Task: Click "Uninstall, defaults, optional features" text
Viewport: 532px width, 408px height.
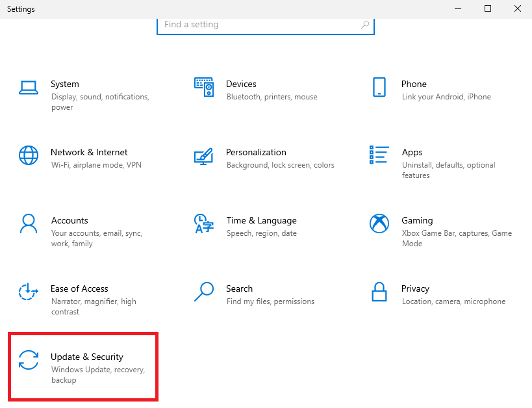Action: coord(449,170)
